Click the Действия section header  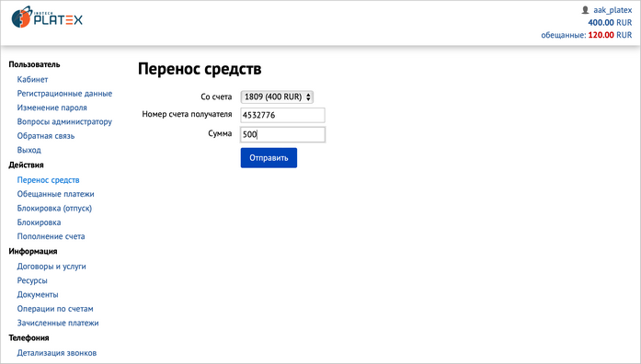pyautogui.click(x=26, y=165)
